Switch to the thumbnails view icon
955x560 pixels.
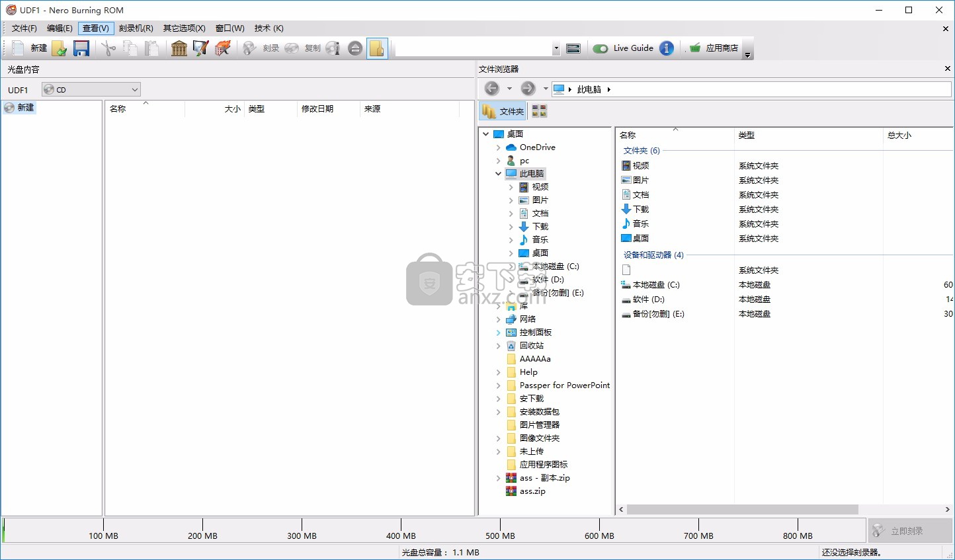point(540,111)
